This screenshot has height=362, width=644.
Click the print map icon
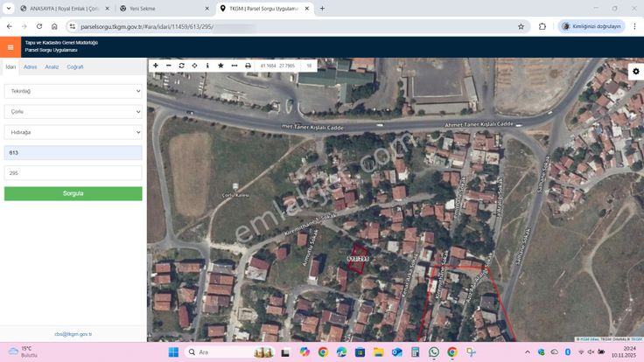click(x=248, y=66)
